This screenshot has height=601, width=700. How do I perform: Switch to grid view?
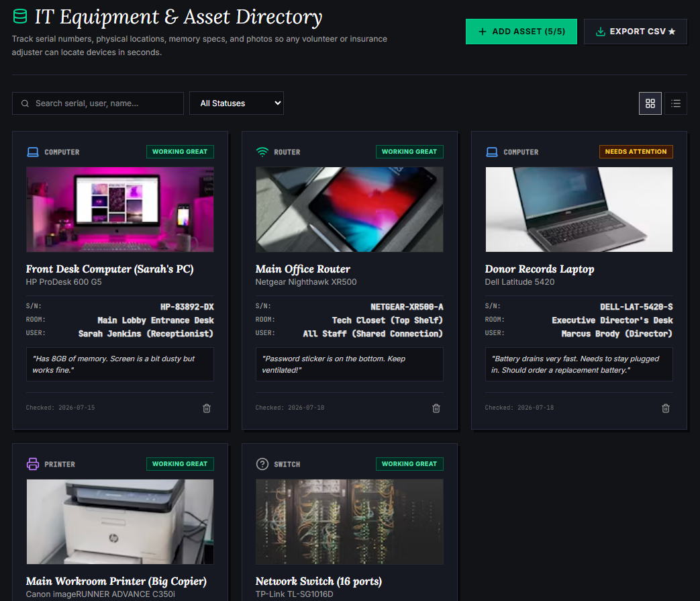coord(650,103)
